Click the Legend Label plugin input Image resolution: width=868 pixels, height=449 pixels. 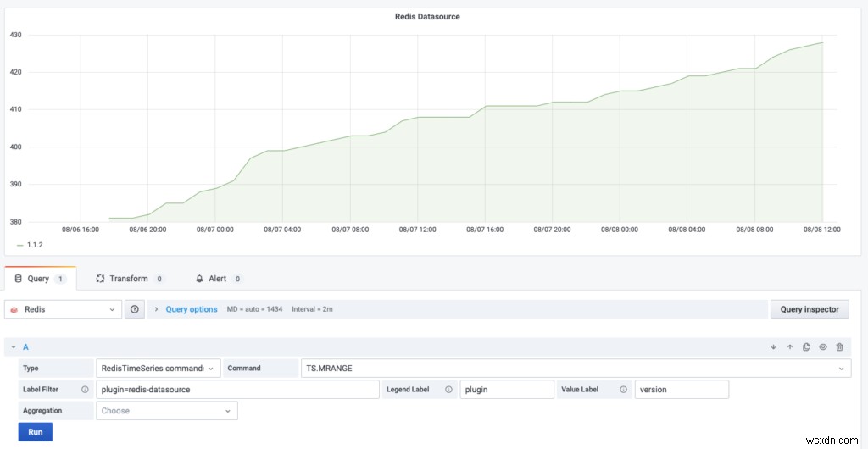pyautogui.click(x=507, y=390)
